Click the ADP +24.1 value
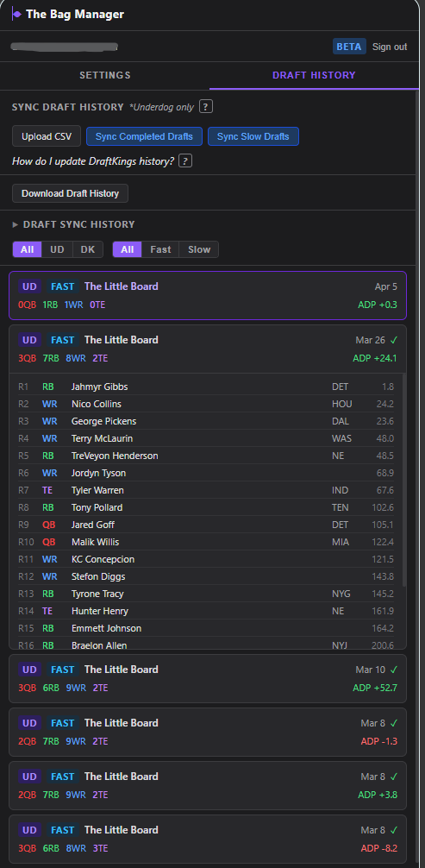425x868 pixels. coord(375,358)
